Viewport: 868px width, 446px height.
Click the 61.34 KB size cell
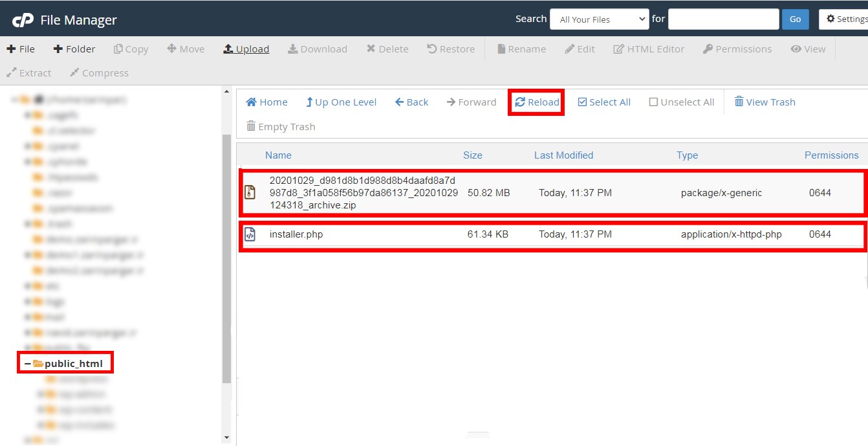coord(488,234)
